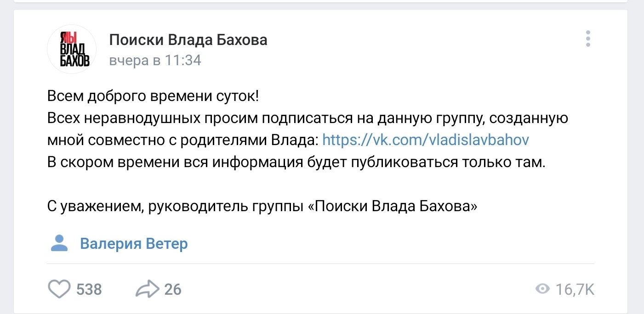This screenshot has height=314, width=644.
Task: Open the three-dot post options menu
Action: coord(587,39)
